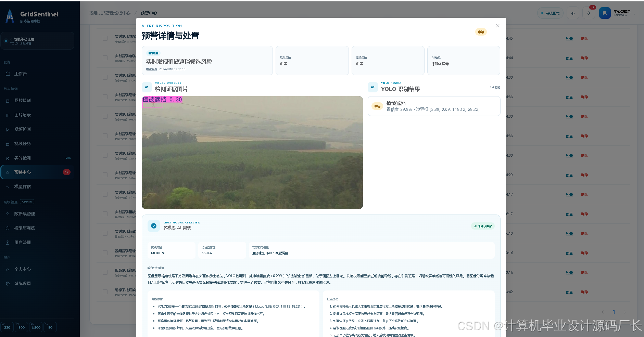Open notifications with the 17 badge
Screen dimensions: 644x337
[589, 13]
